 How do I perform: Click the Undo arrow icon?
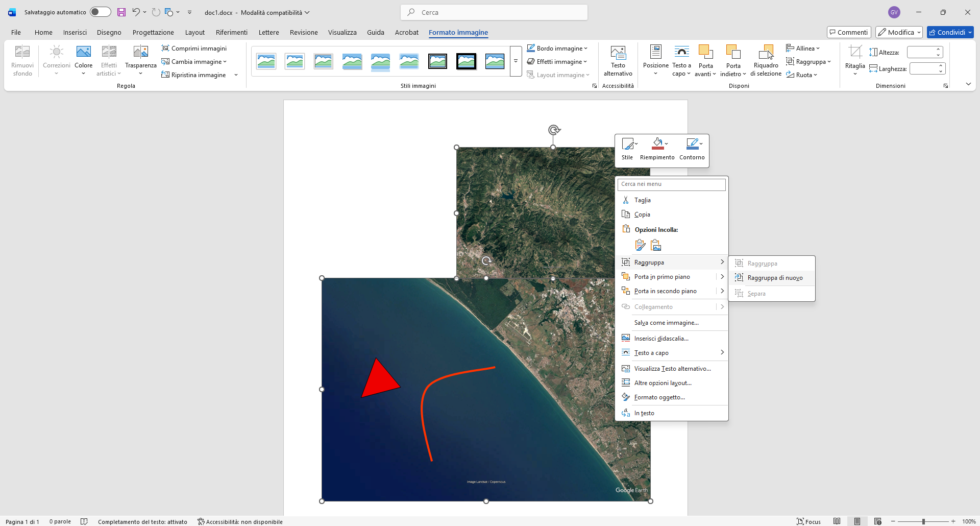coord(136,12)
